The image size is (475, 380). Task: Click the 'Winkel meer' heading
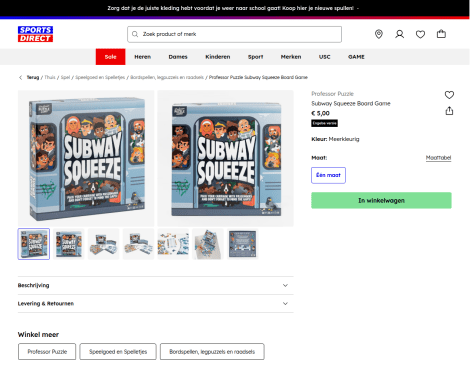pyautogui.click(x=38, y=335)
